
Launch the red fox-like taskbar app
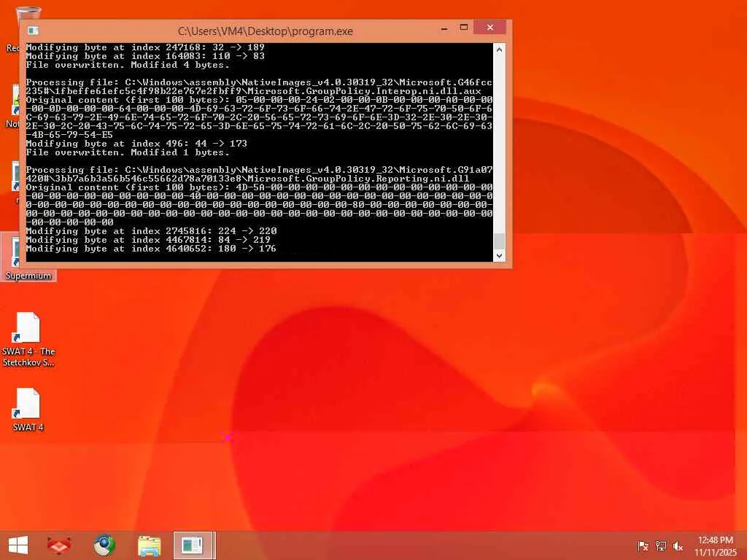coord(58,545)
